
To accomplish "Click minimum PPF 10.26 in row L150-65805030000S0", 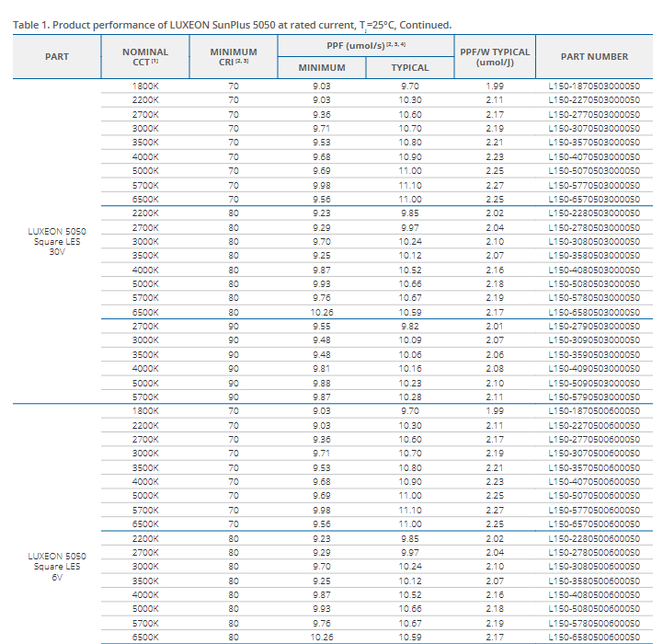I will click(x=322, y=312).
